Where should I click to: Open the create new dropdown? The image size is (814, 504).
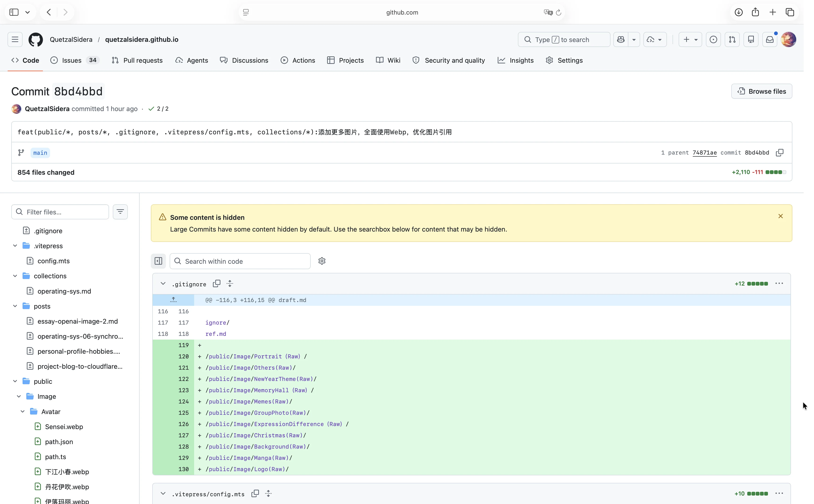click(x=690, y=39)
